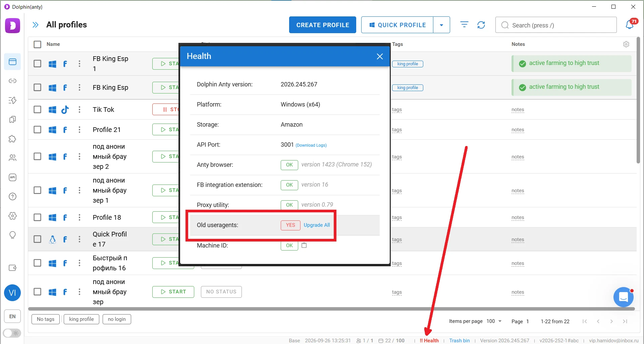Open Health in the status bar
Image resolution: width=644 pixels, height=344 pixels.
pos(429,340)
